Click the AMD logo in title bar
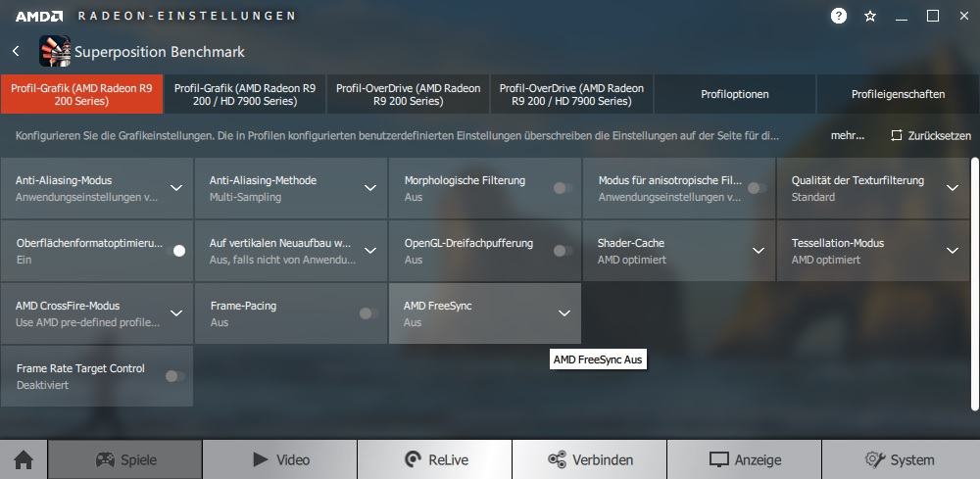Screen dimensions: 980x479 pos(39,17)
